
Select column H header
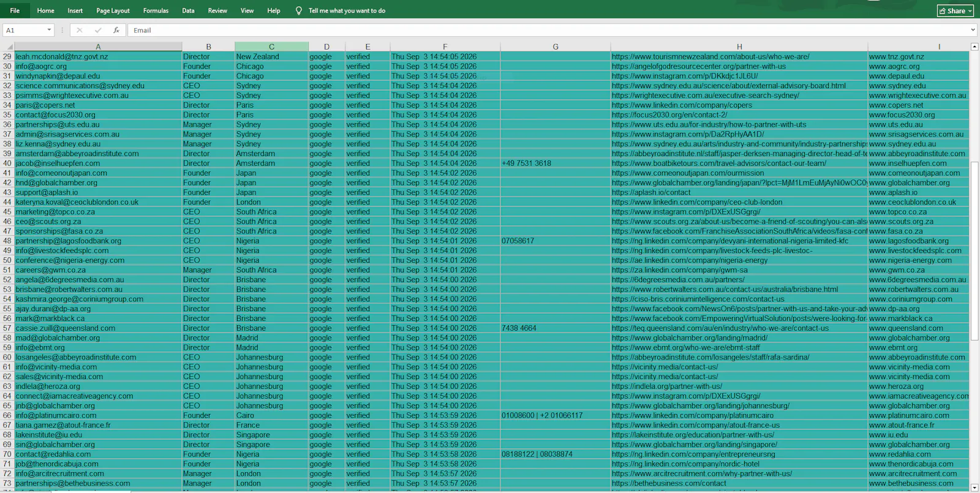click(x=739, y=47)
